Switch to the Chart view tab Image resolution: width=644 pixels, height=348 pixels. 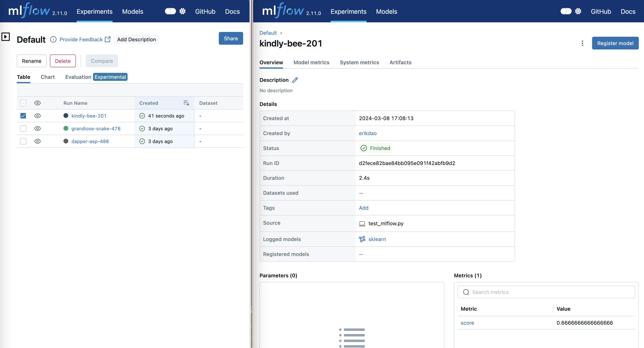point(48,77)
